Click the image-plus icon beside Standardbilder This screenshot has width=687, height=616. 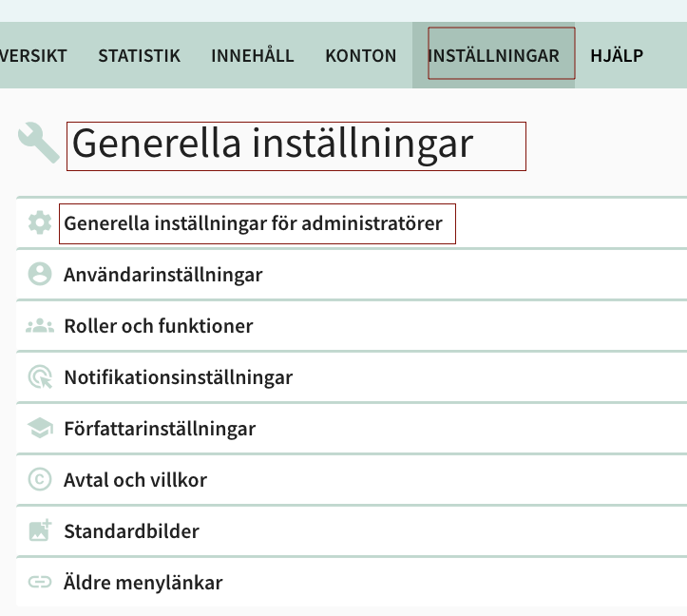(x=39, y=531)
